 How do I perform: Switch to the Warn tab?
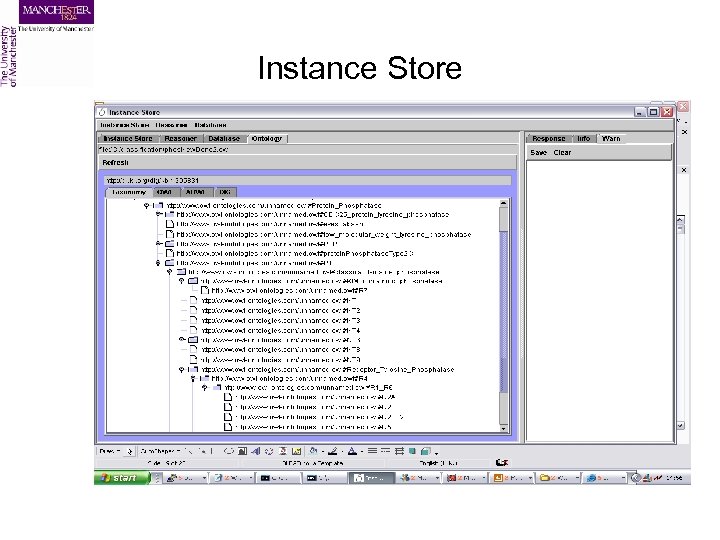(x=611, y=139)
